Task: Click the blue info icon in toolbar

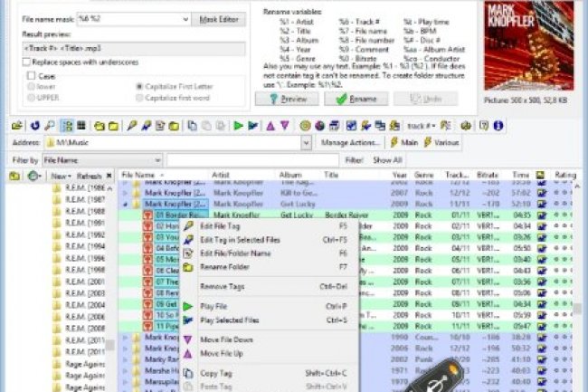Action: pyautogui.click(x=498, y=126)
